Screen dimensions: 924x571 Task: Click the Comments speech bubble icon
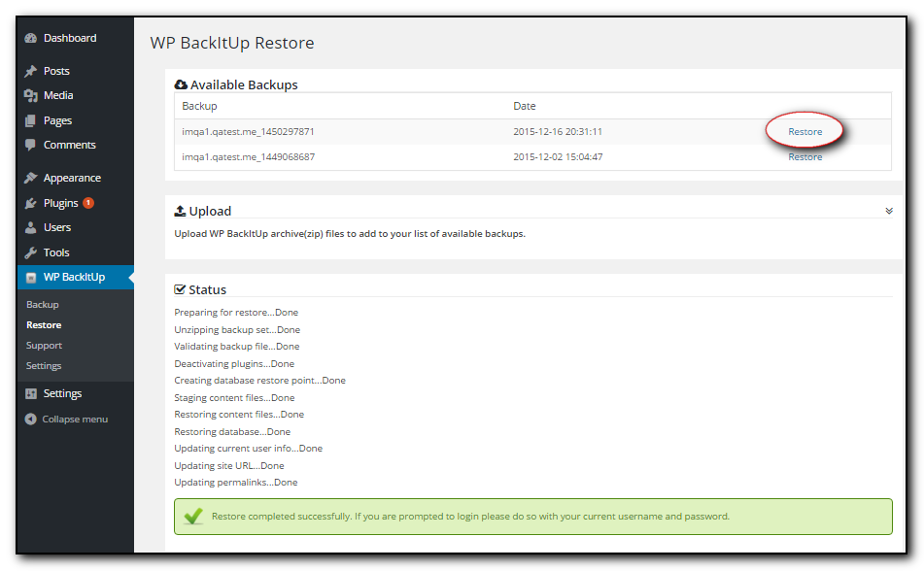tap(31, 145)
